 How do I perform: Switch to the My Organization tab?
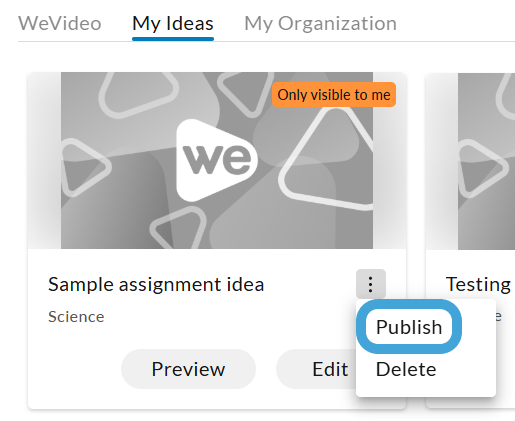click(x=320, y=24)
